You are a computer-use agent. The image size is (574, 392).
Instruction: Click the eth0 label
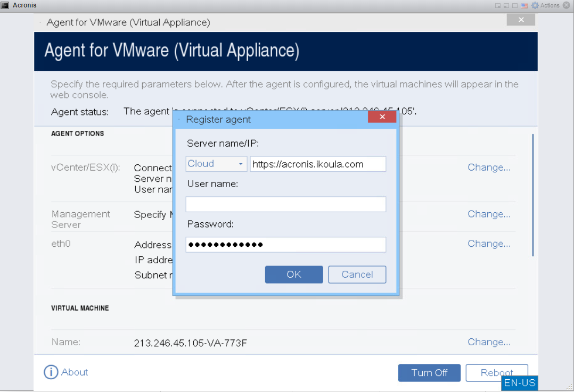tap(61, 244)
